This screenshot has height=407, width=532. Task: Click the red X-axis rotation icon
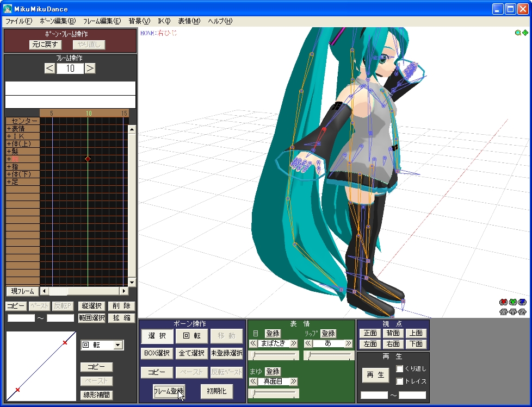pos(504,302)
